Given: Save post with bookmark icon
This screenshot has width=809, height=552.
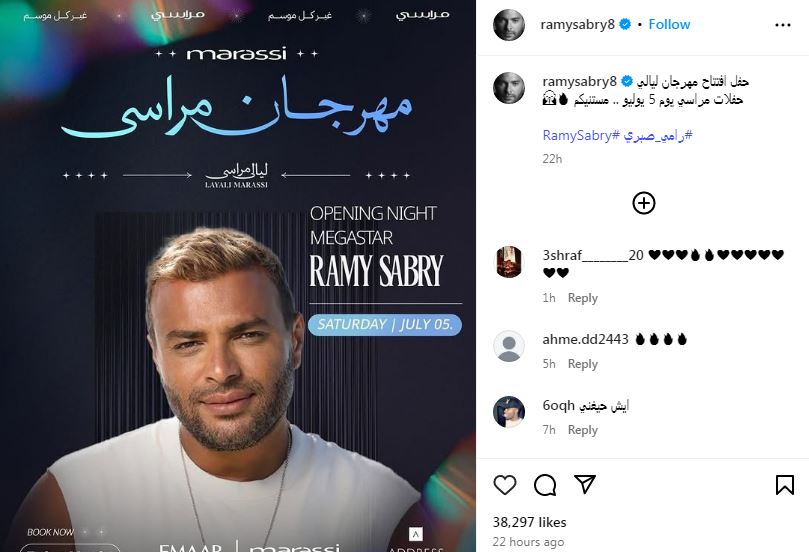Looking at the screenshot, I should tap(784, 485).
